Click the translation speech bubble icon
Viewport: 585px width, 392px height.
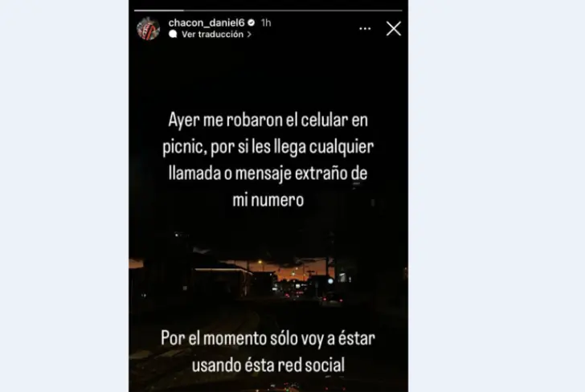point(173,35)
